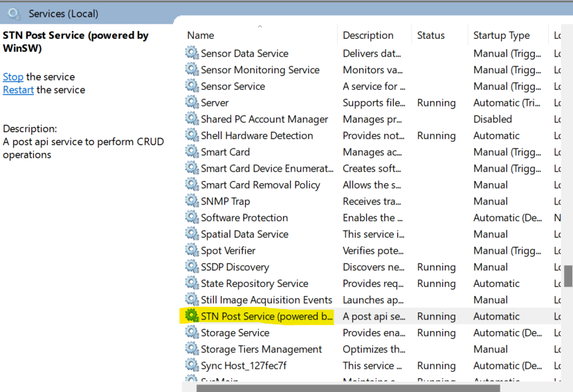Click the Smart Card Device Enumeration gear icon
573x392 pixels.
tap(192, 168)
